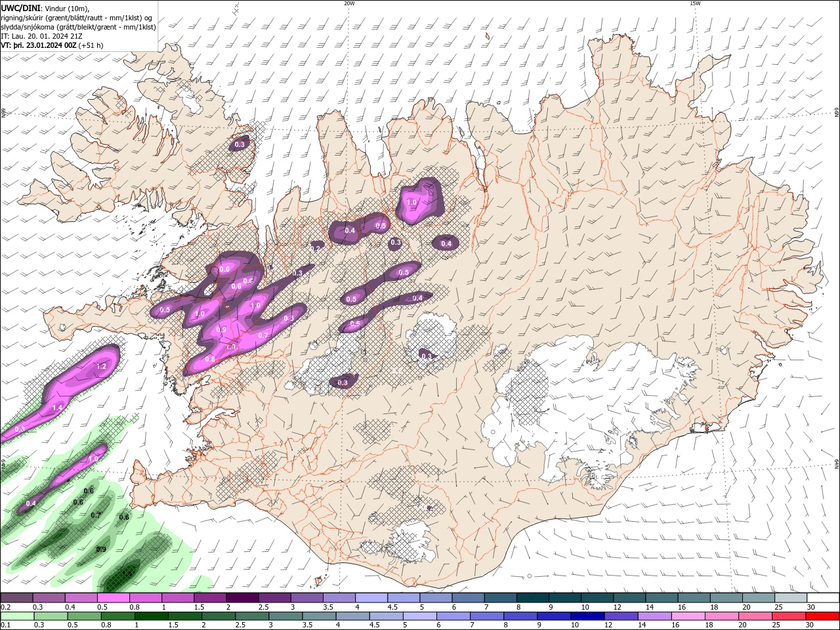This screenshot has width=840, height=630.
Task: Select top-row swatch between 0.2 and 0.3
Action: point(16,598)
